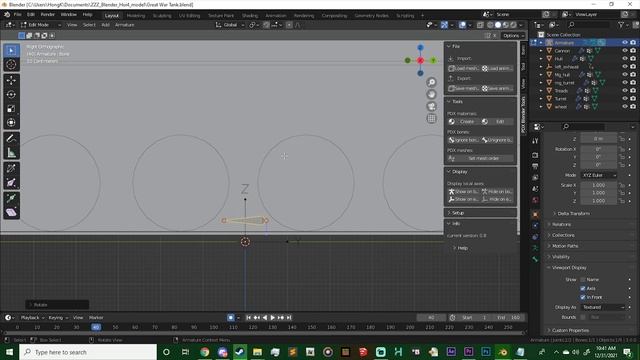Enable the Bounds checkbox

tap(583, 317)
